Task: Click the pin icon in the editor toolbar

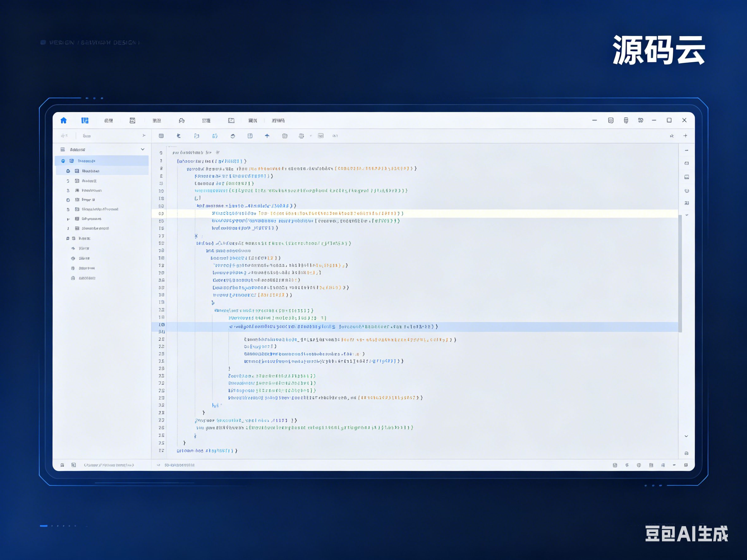Action: (x=179, y=136)
